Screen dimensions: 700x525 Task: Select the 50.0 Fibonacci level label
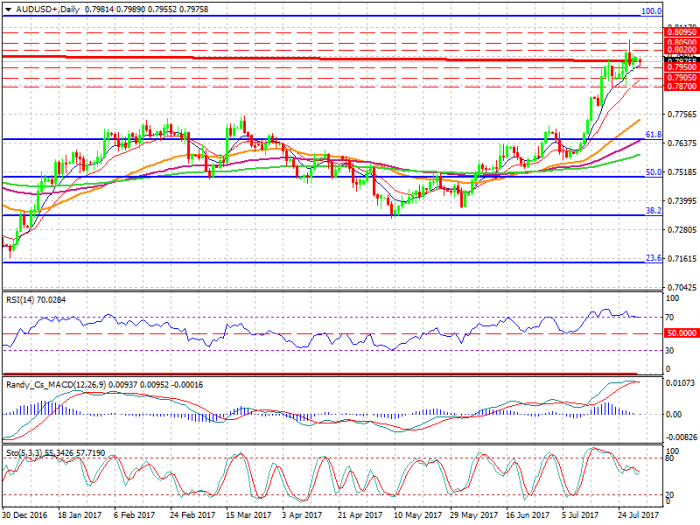pyautogui.click(x=654, y=172)
